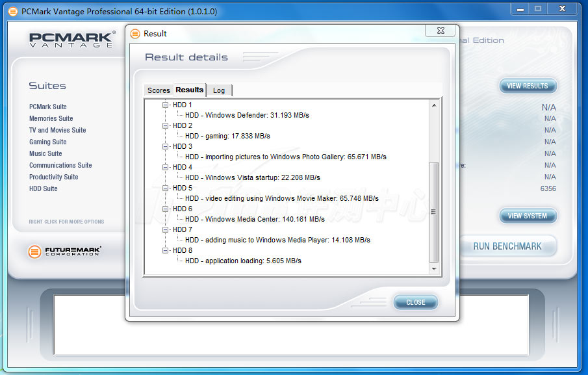Click the RUN BENCHMARK button
The height and width of the screenshot is (375, 588).
pos(507,246)
